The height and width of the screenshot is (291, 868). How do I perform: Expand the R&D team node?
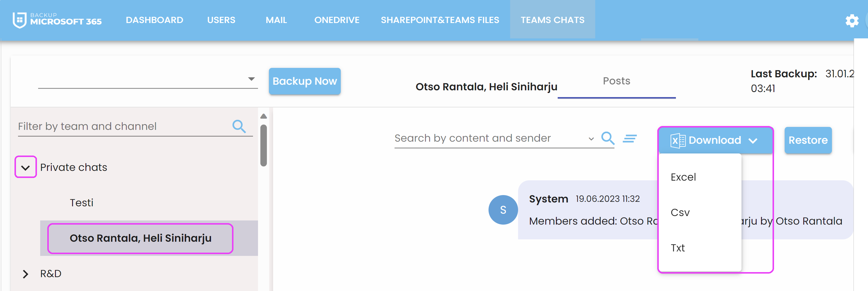coord(25,274)
